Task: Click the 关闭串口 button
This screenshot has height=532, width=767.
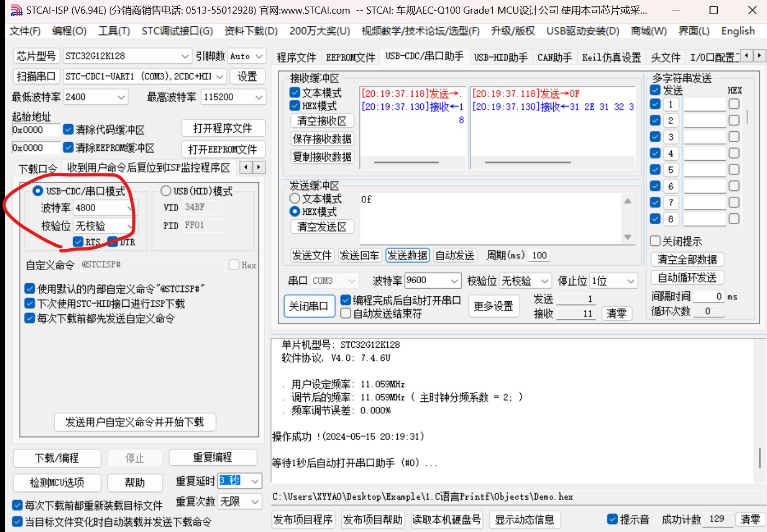Action: [x=309, y=306]
